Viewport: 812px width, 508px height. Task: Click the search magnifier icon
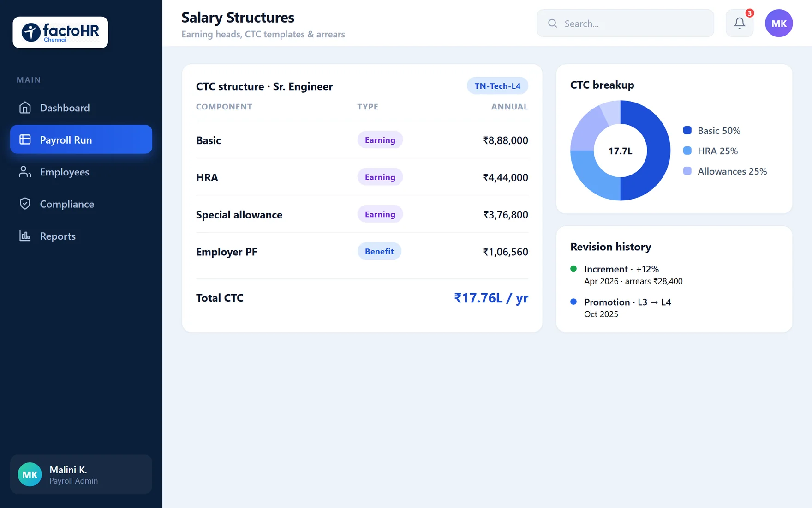[x=552, y=23]
